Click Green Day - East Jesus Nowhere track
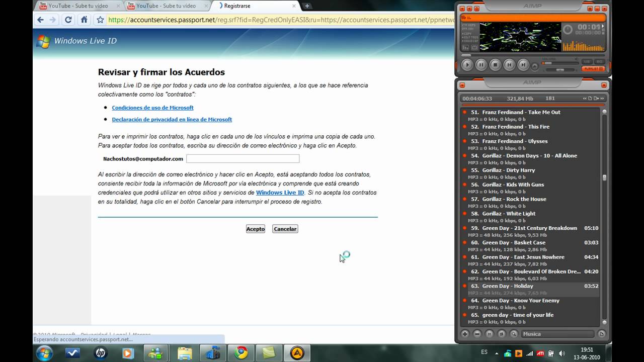644x362 pixels. tap(530, 260)
